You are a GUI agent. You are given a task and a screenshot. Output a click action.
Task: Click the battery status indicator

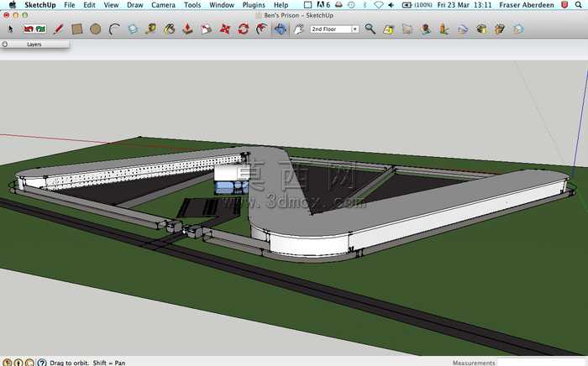coord(417,5)
